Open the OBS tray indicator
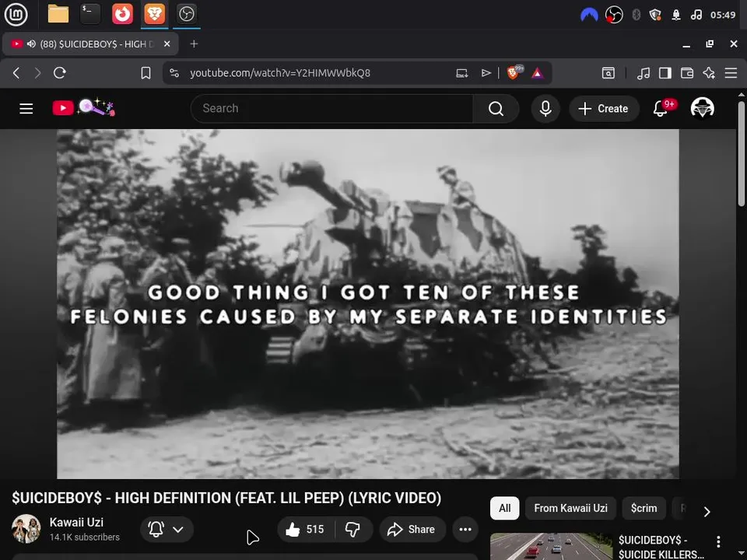747x560 pixels. [x=614, y=15]
